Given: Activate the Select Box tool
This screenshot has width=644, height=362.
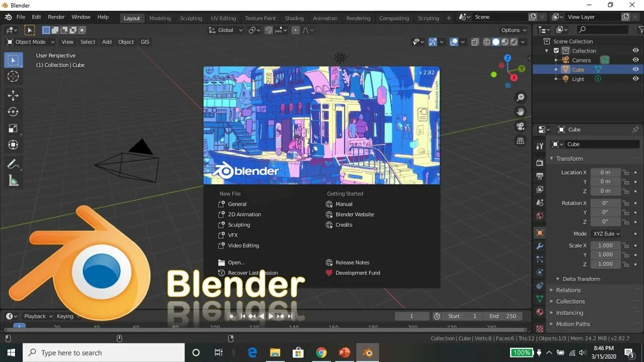Looking at the screenshot, I should 14,60.
